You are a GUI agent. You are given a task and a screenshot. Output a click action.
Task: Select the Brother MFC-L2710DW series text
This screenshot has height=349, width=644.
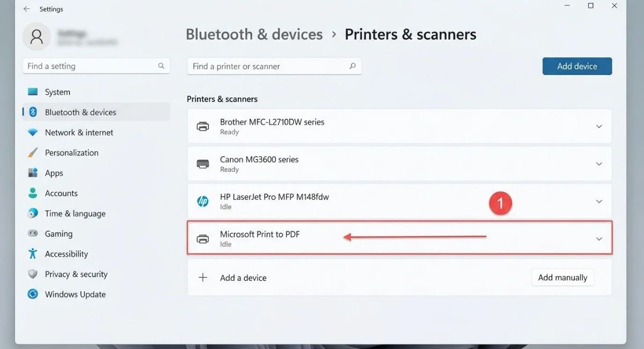pyautogui.click(x=272, y=122)
